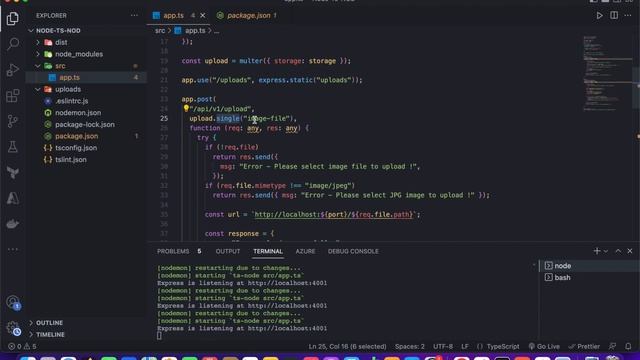The width and height of the screenshot is (640, 360).
Task: Click src in the breadcrumb
Action: click(x=160, y=31)
